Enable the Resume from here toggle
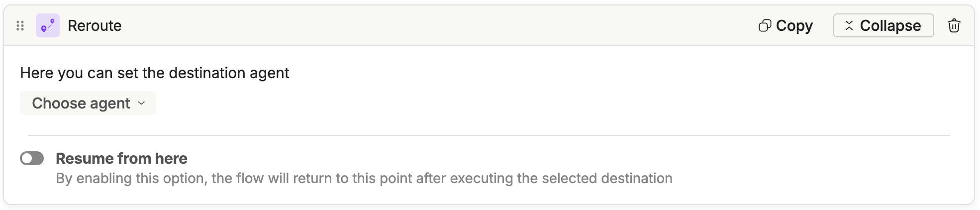The image size is (980, 210). pyautogui.click(x=32, y=159)
